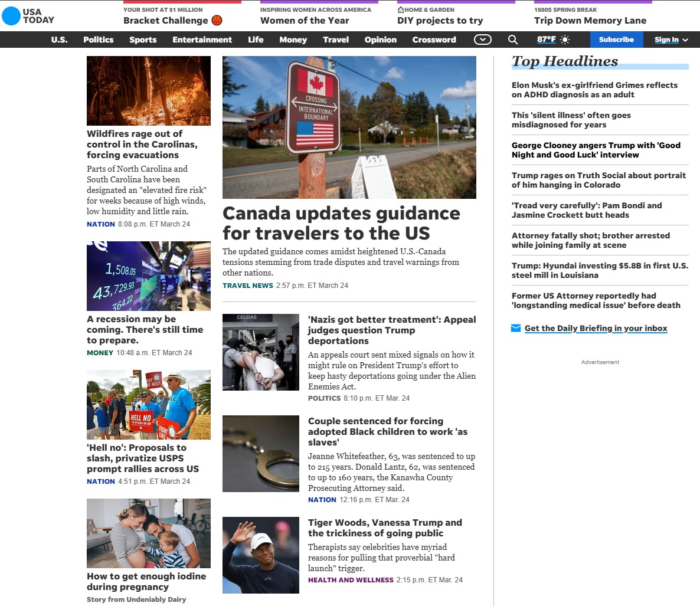Image resolution: width=700 pixels, height=616 pixels.
Task: Open the 'Hell no' USPS proposals story
Action: (x=143, y=458)
